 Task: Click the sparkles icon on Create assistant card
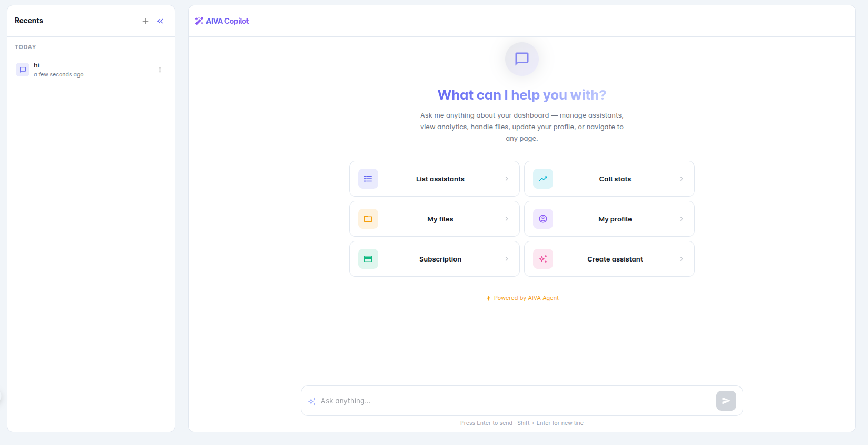coord(543,259)
